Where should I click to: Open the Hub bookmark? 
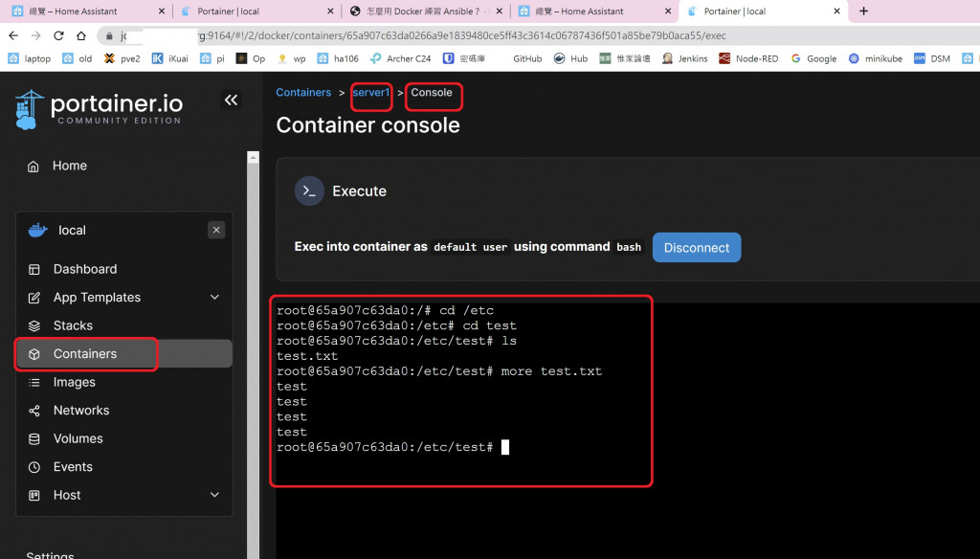[x=570, y=58]
